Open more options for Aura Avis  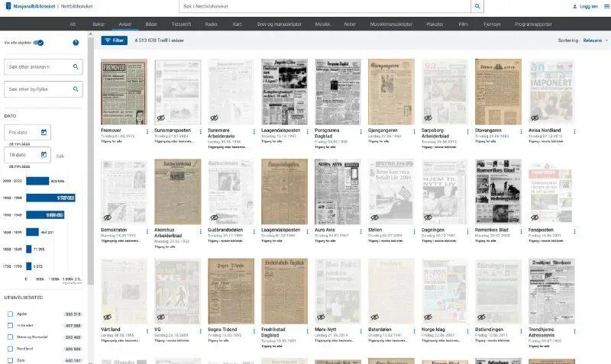click(x=360, y=231)
